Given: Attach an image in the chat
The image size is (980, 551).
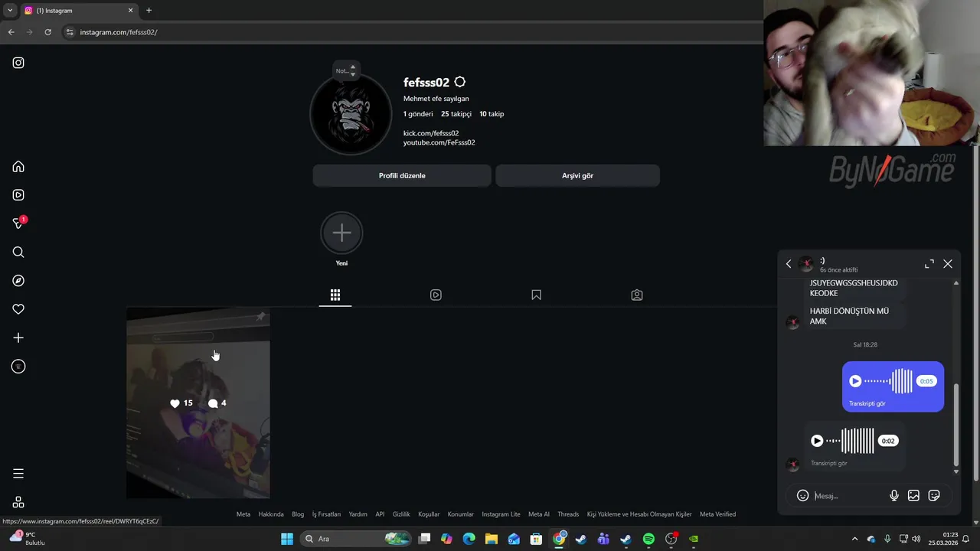Looking at the screenshot, I should click(x=913, y=496).
